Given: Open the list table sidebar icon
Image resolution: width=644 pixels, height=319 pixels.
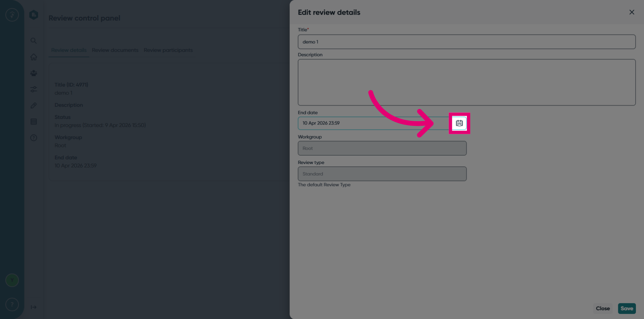Looking at the screenshot, I should [34, 121].
